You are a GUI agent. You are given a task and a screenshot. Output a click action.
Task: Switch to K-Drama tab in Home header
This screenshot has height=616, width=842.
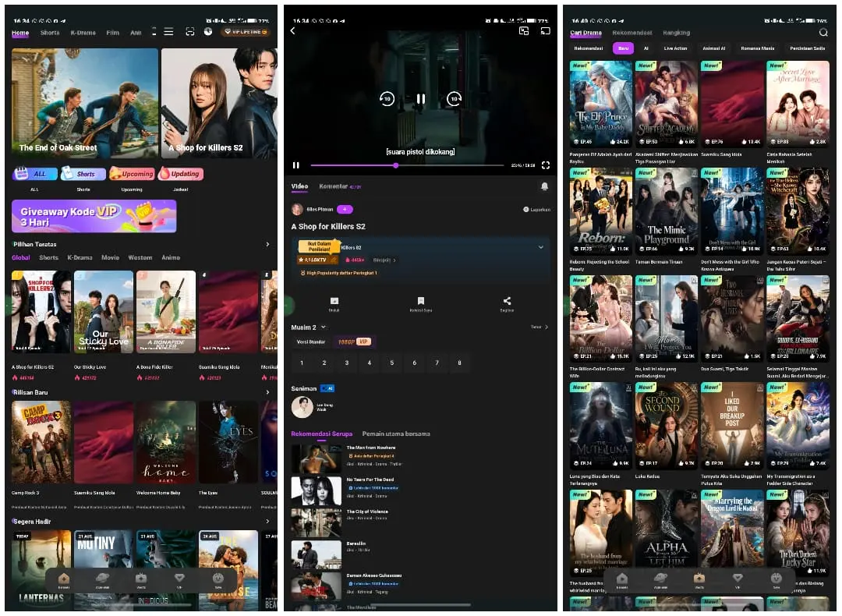pos(83,33)
